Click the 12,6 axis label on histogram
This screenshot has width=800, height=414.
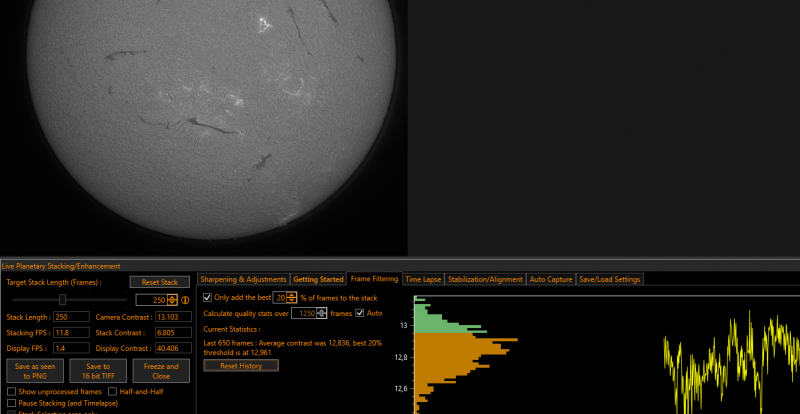402,388
